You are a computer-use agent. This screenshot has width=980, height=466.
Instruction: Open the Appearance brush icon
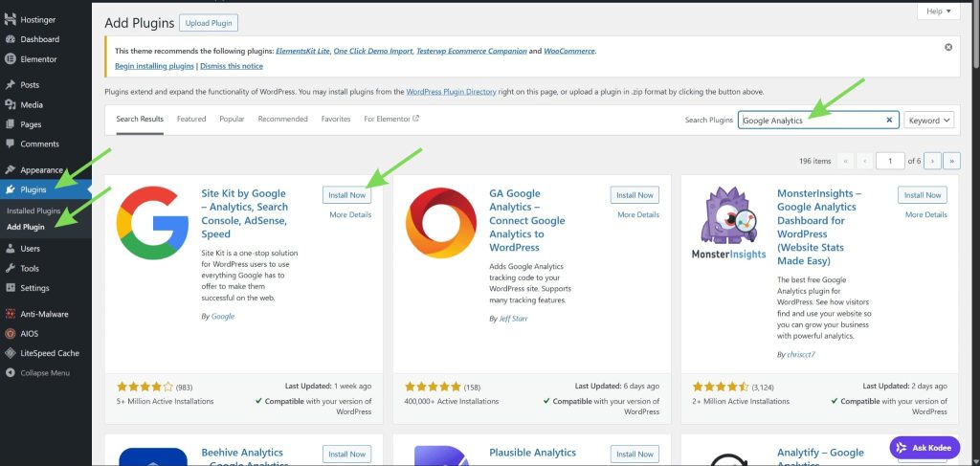point(10,170)
